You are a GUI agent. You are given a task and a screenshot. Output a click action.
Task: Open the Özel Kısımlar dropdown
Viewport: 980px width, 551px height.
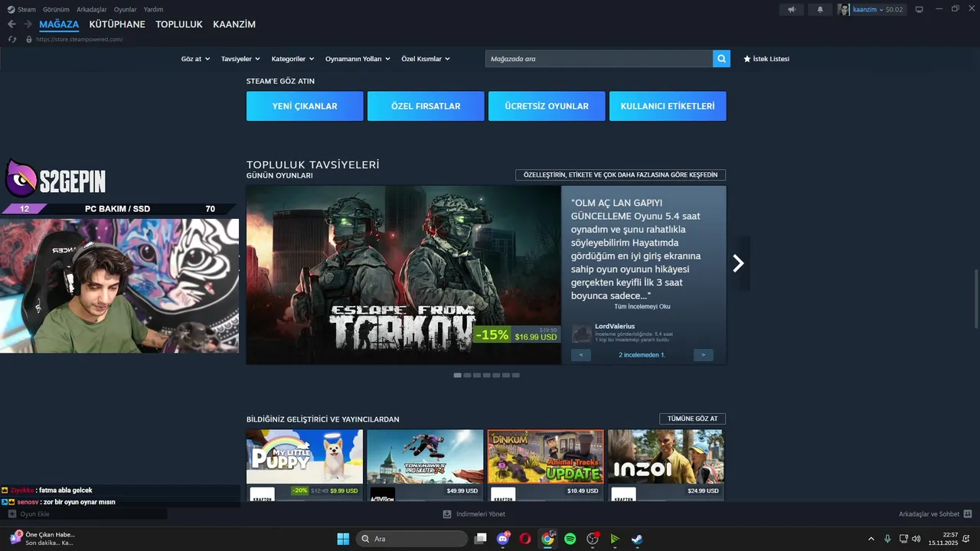426,59
